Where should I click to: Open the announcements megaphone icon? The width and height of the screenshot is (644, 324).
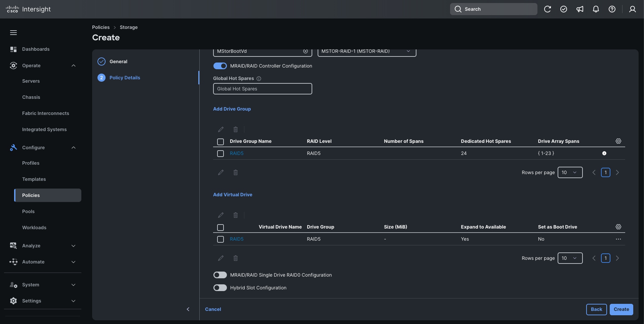[x=579, y=9]
